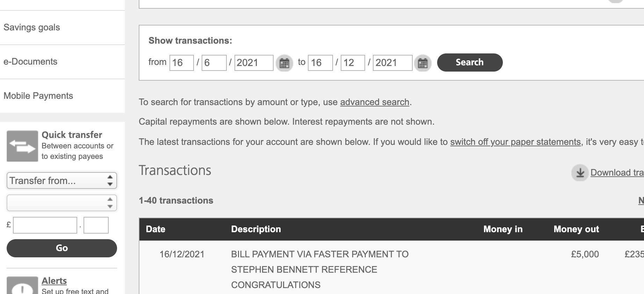Open the 'to' date calendar picker
The height and width of the screenshot is (294, 644).
pyautogui.click(x=422, y=63)
